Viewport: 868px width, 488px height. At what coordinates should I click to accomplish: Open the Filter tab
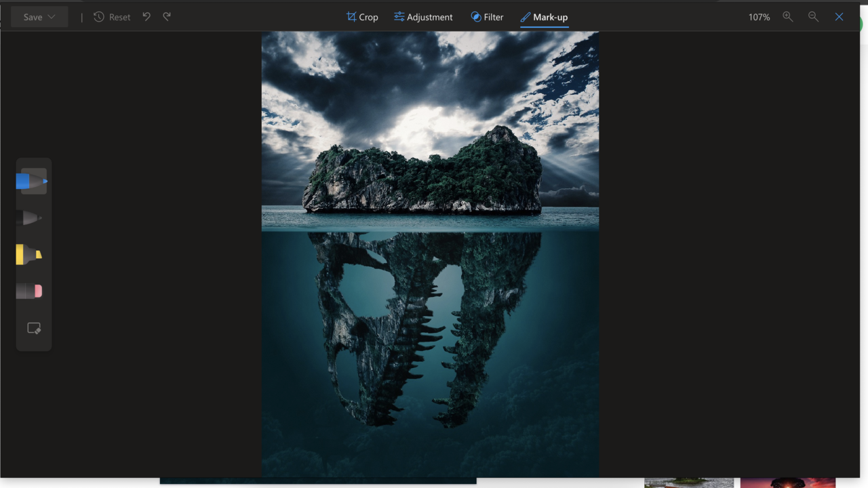(x=487, y=17)
